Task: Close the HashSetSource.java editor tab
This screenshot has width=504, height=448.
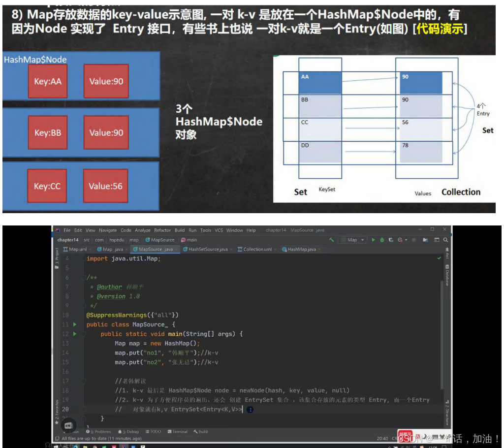Action: pyautogui.click(x=231, y=250)
